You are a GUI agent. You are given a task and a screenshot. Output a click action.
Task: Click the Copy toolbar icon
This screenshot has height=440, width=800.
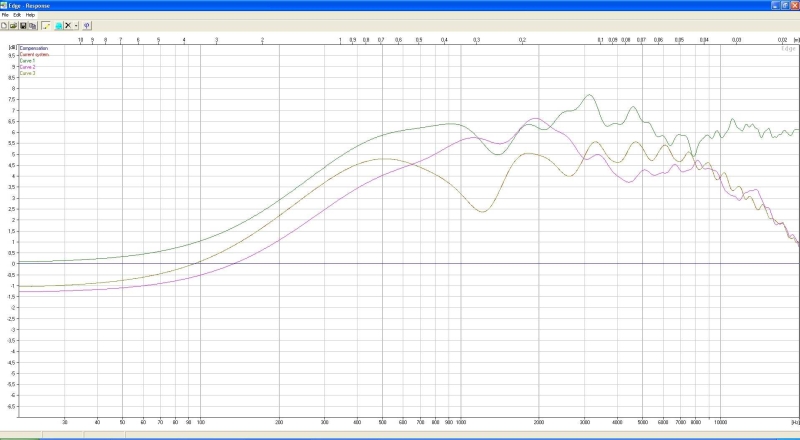point(32,25)
